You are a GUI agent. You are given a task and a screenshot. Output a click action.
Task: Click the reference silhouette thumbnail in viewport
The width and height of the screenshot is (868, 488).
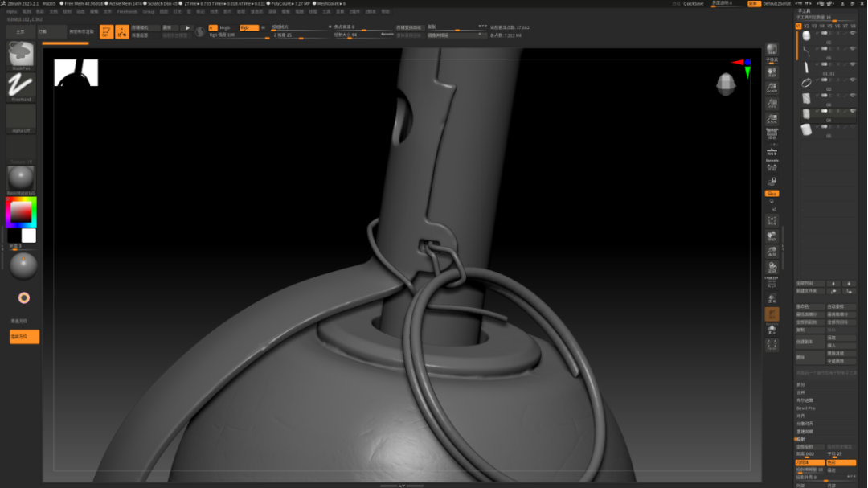pos(76,72)
